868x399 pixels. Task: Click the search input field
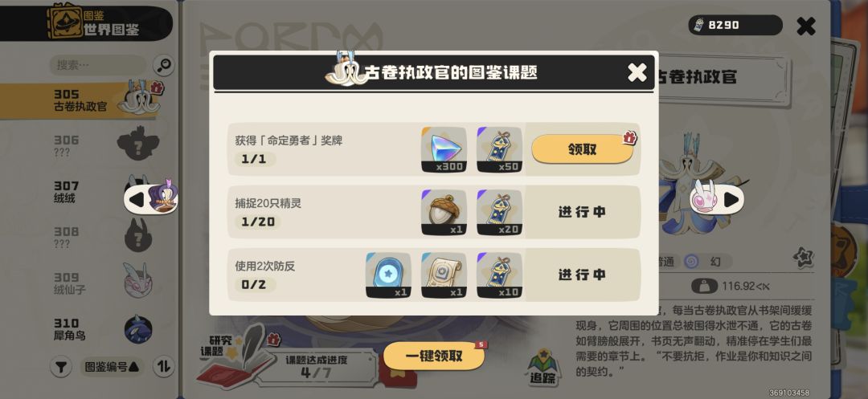coord(98,65)
